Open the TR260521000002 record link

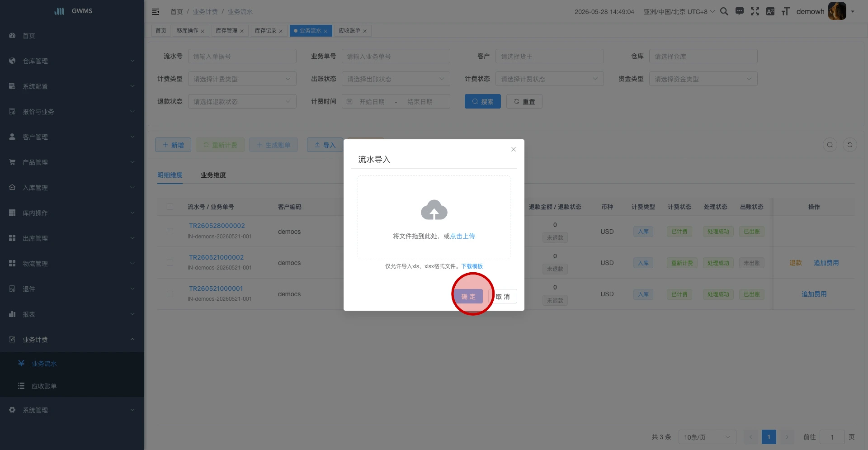point(216,257)
